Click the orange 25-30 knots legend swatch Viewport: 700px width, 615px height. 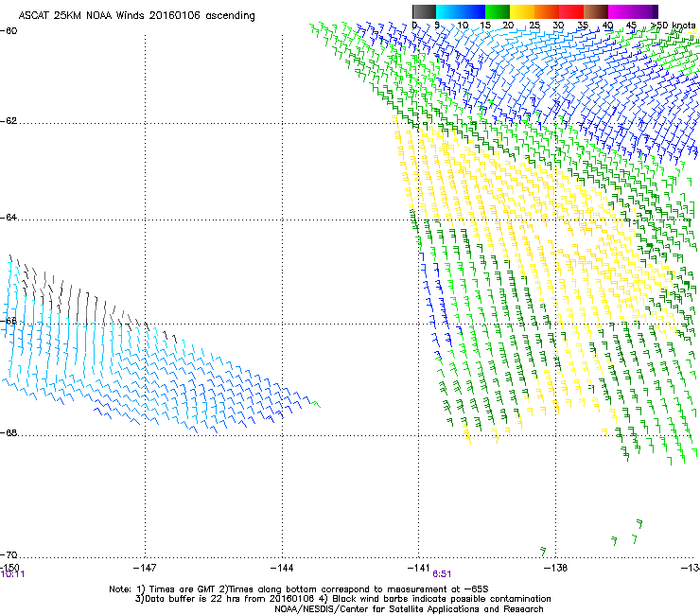point(547,11)
